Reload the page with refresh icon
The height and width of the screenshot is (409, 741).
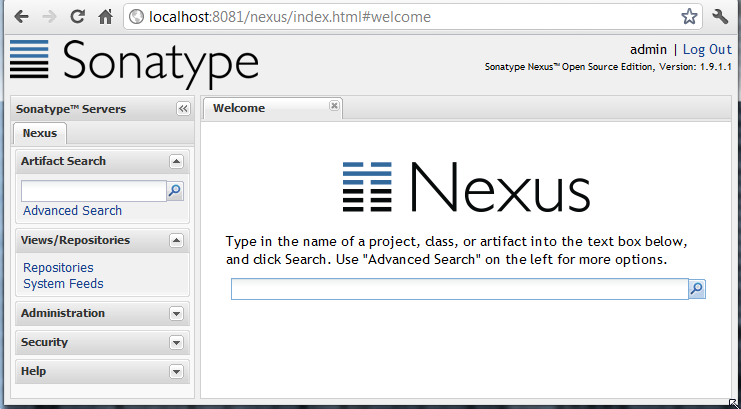pyautogui.click(x=77, y=17)
